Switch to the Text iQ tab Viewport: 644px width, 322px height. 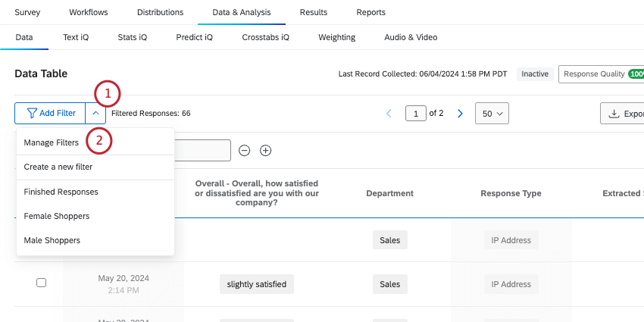77,37
